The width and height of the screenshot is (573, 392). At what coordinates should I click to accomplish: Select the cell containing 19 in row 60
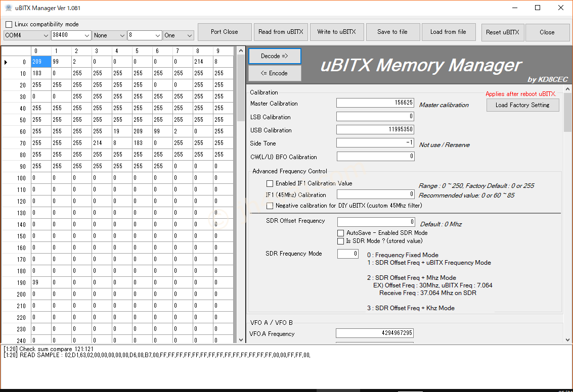122,131
